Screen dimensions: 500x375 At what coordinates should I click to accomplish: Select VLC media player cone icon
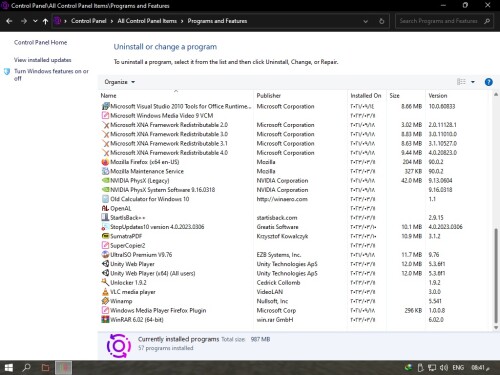point(105,292)
